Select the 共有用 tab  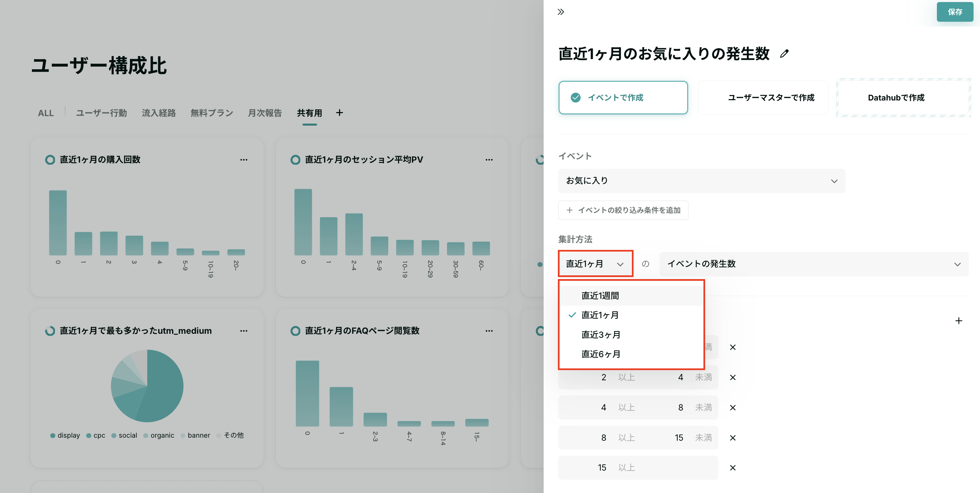pos(309,113)
